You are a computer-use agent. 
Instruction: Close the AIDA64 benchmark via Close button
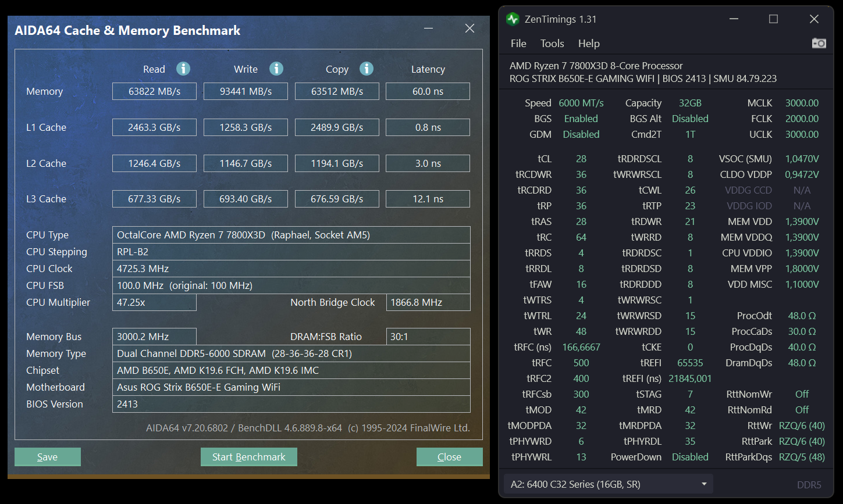[x=449, y=457]
